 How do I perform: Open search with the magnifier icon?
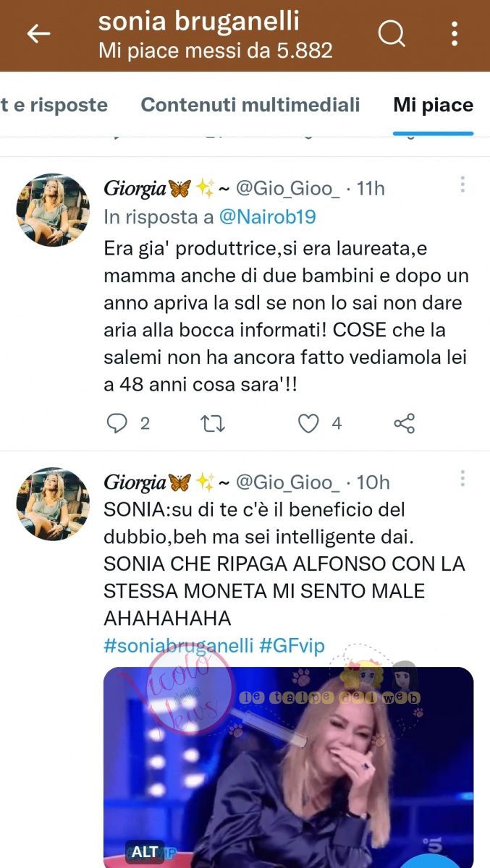(392, 33)
